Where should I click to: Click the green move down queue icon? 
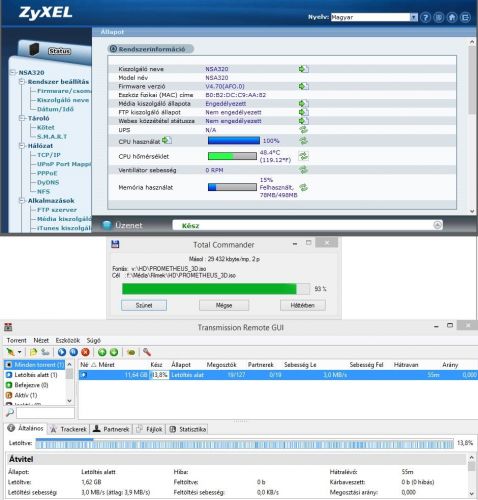coord(114,352)
